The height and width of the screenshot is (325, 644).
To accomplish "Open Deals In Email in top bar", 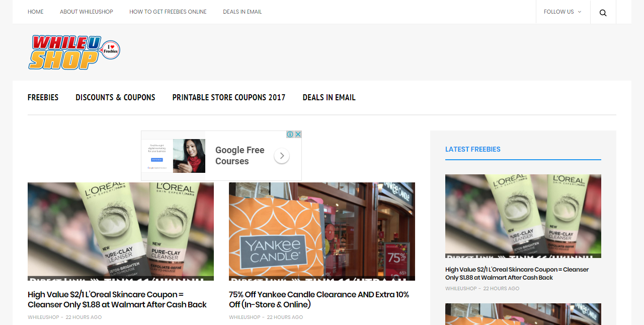I will click(x=242, y=12).
